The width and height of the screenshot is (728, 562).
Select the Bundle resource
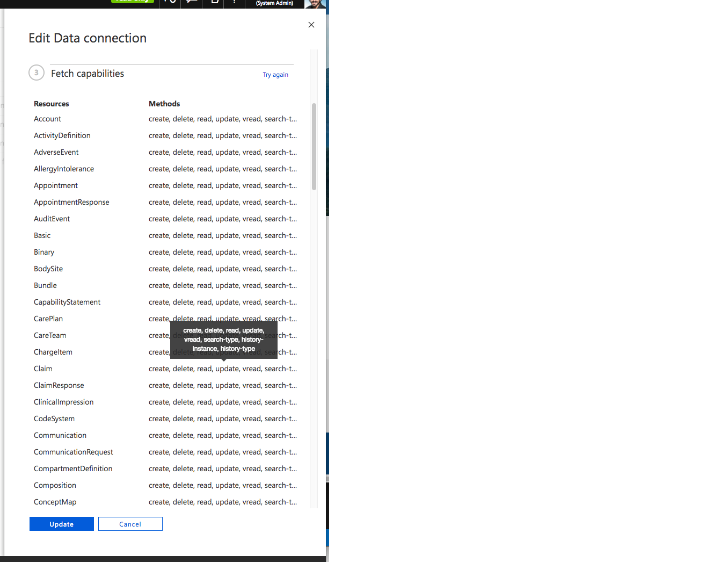click(45, 285)
